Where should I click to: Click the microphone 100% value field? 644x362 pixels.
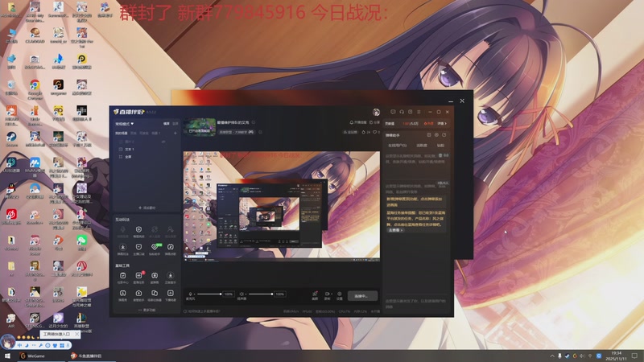[229, 294]
